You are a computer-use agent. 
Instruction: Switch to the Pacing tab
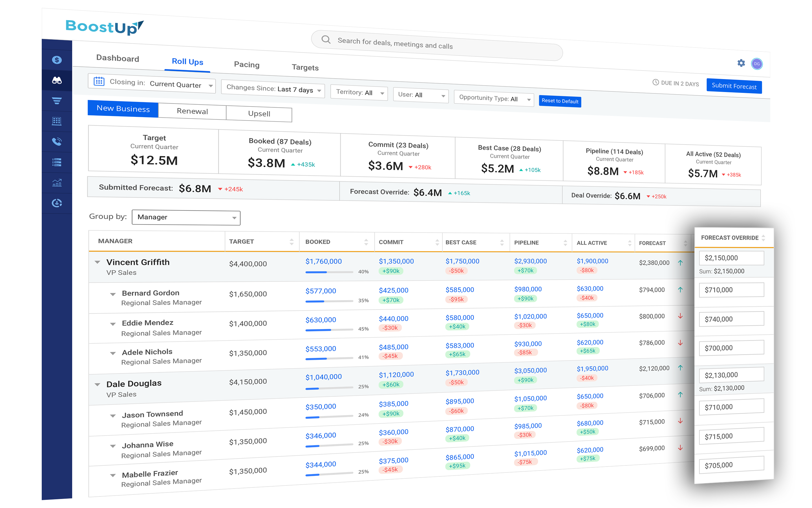click(247, 65)
